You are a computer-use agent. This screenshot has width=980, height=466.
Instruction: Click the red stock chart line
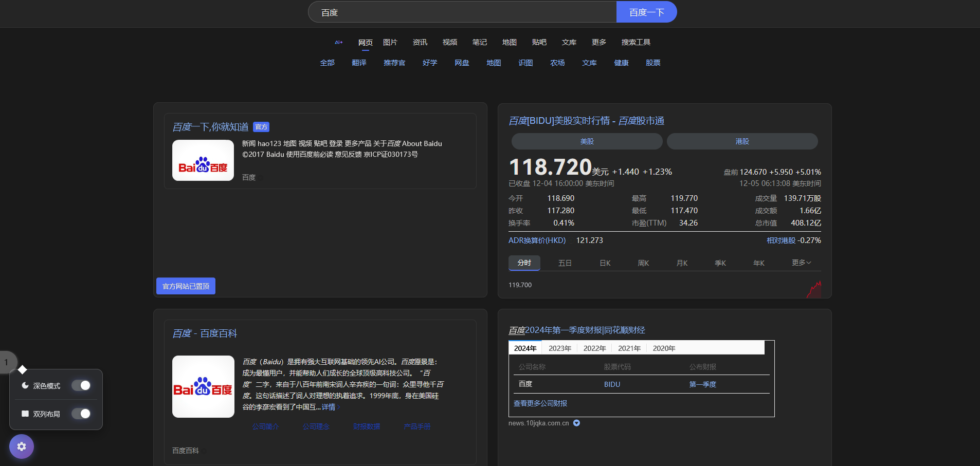(814, 289)
